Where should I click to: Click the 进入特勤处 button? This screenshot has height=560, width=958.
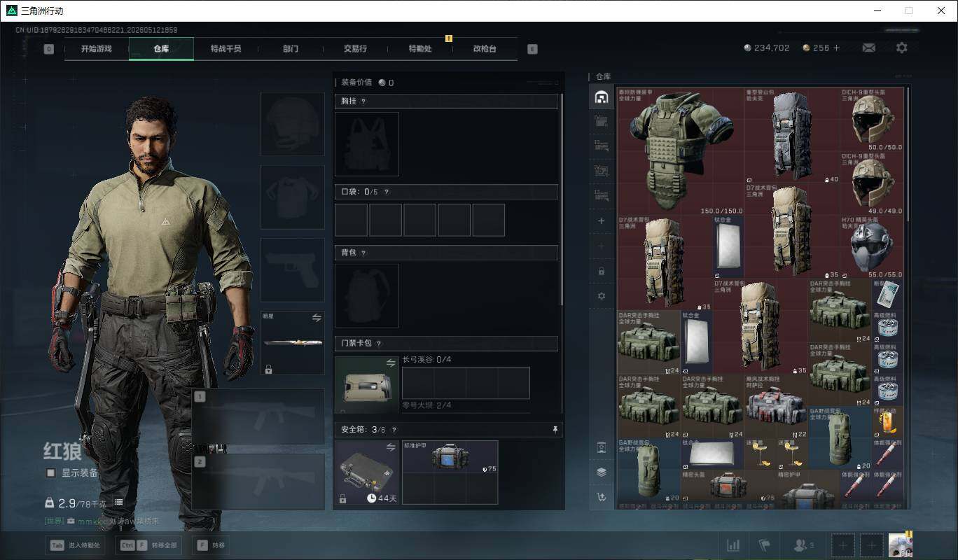point(76,545)
